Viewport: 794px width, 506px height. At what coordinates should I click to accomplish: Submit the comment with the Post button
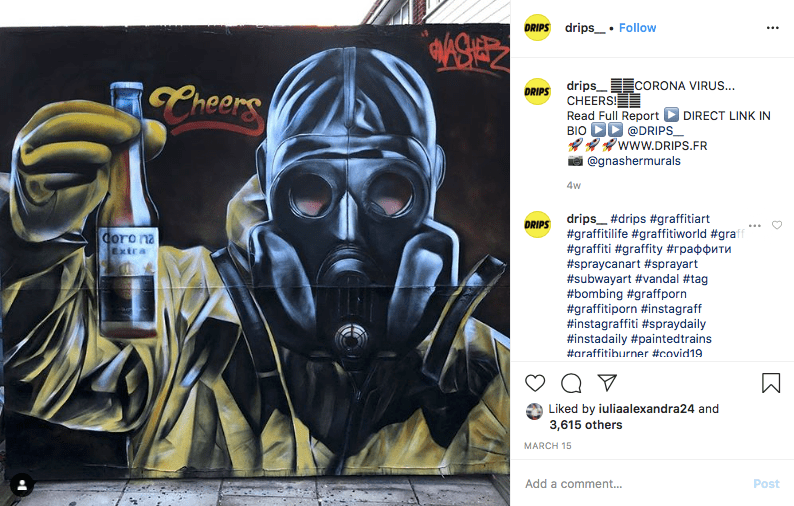(766, 484)
